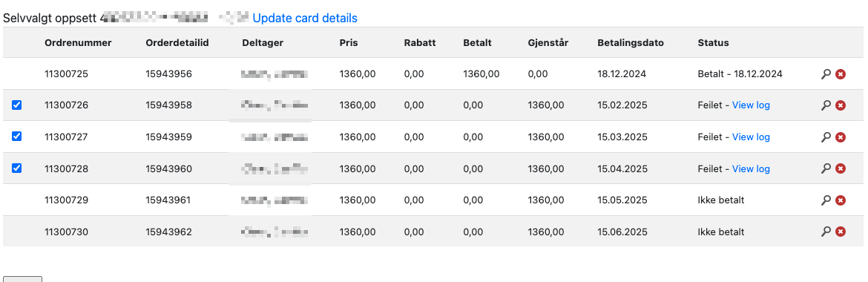Click the Betalingsdato column header
The image size is (868, 282).
coord(631,42)
